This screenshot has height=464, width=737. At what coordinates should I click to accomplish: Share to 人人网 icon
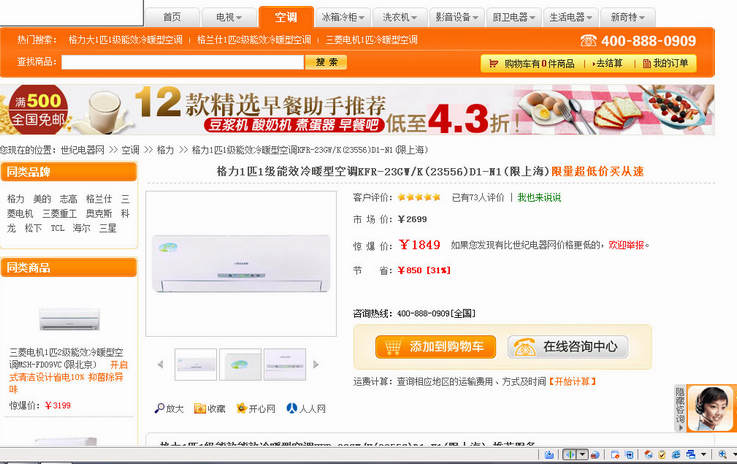[292, 408]
